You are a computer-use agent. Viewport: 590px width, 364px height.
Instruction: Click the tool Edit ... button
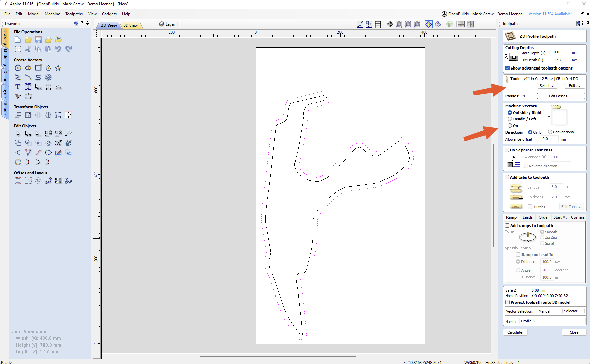click(x=574, y=86)
